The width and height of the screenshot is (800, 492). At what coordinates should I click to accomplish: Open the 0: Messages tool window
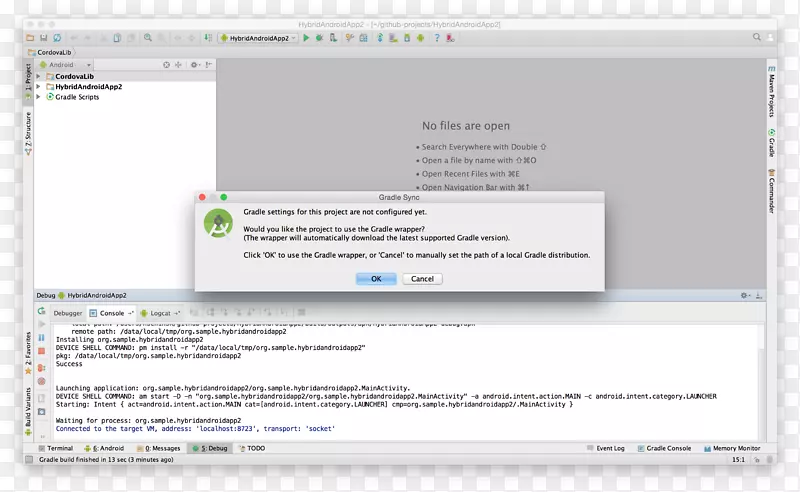pos(158,448)
